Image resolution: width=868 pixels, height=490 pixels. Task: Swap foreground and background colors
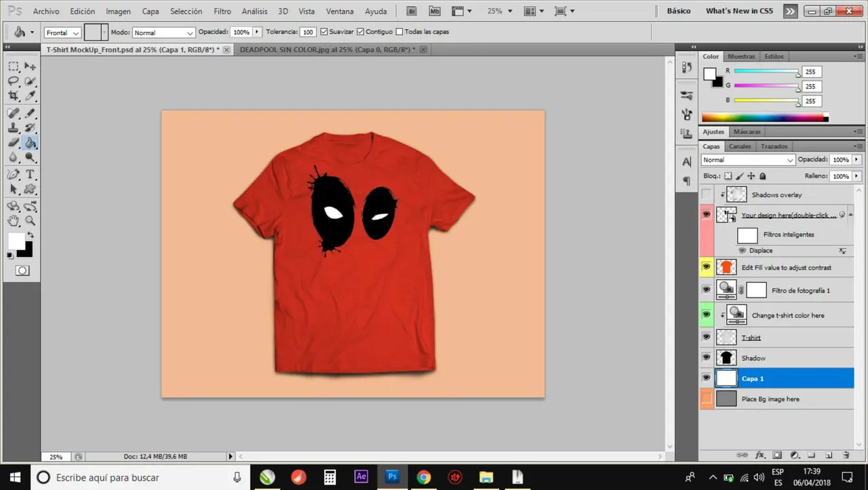pos(31,234)
